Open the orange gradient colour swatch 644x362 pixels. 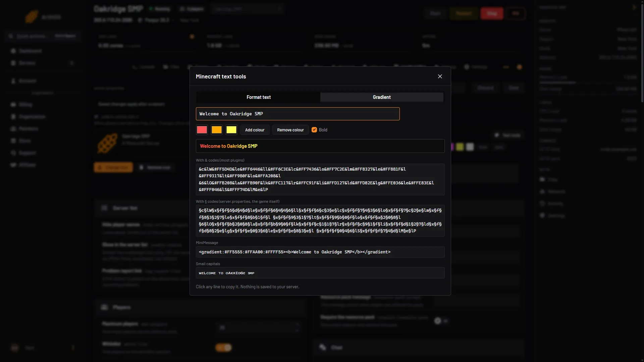coord(216,130)
